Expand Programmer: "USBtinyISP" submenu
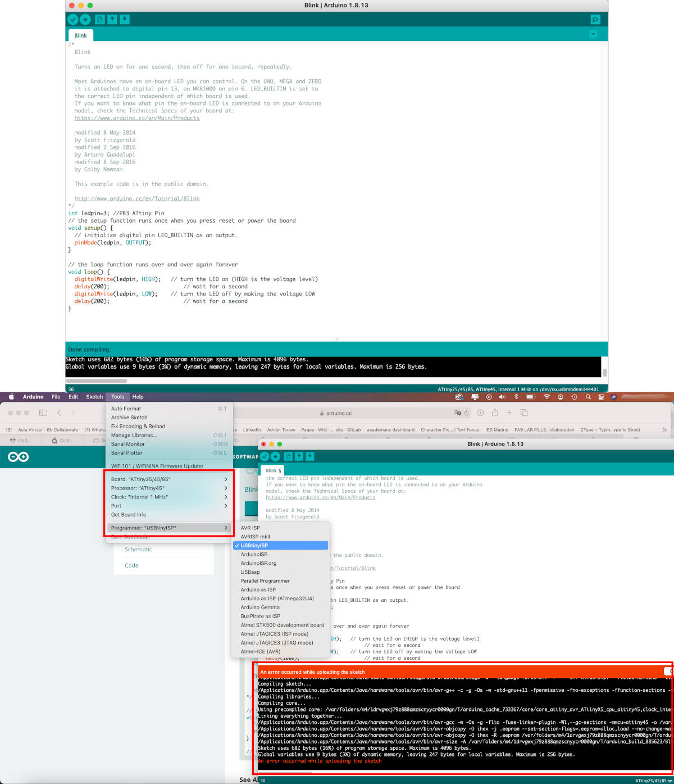This screenshot has height=784, width=674. pyautogui.click(x=169, y=528)
